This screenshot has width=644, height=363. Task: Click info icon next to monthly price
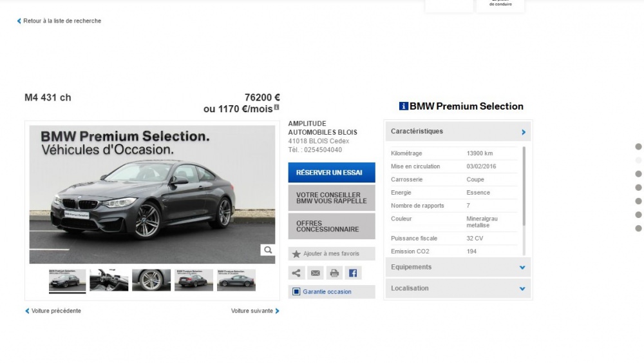(277, 107)
